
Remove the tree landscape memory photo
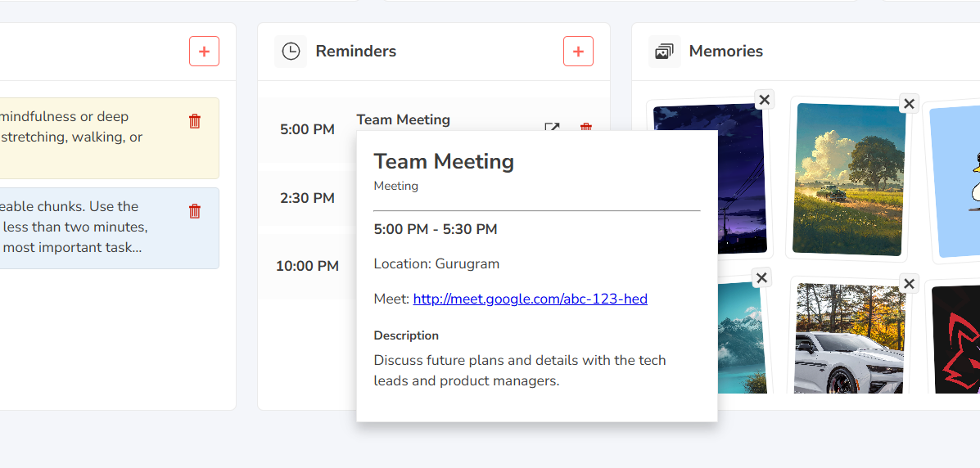(910, 104)
